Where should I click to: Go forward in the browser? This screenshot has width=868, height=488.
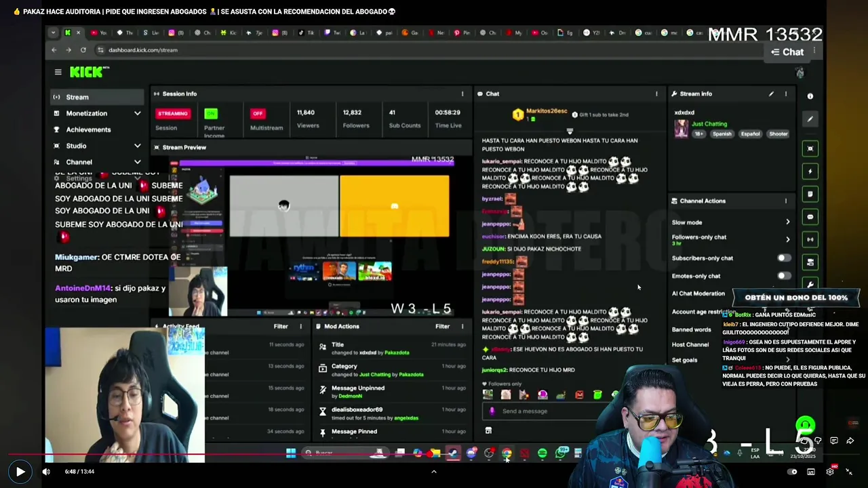(68, 50)
